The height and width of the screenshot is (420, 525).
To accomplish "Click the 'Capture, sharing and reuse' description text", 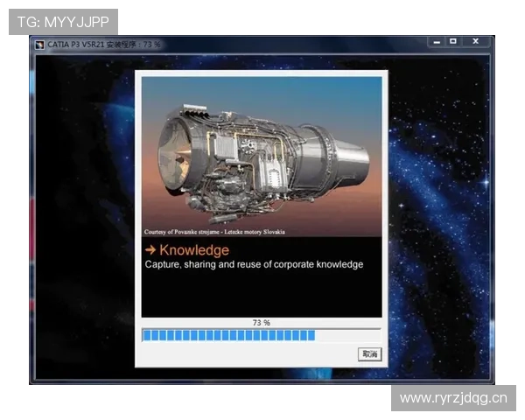I will coord(254,264).
